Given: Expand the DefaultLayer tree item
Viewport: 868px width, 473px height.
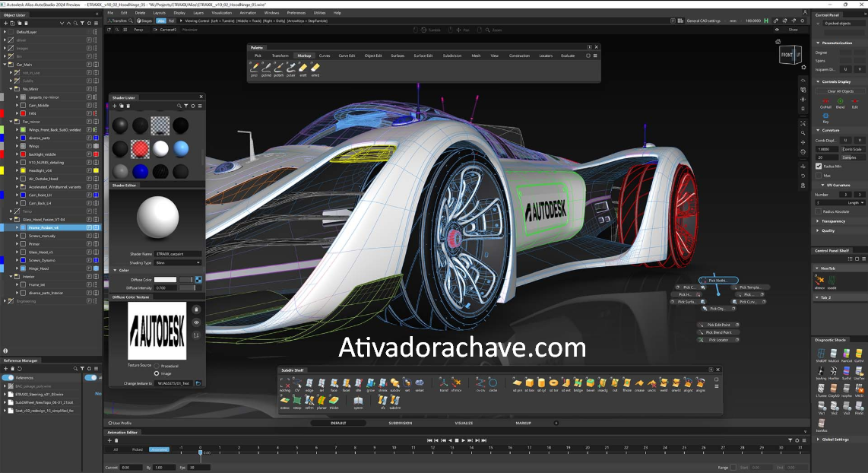Looking at the screenshot, I should click(x=5, y=32).
